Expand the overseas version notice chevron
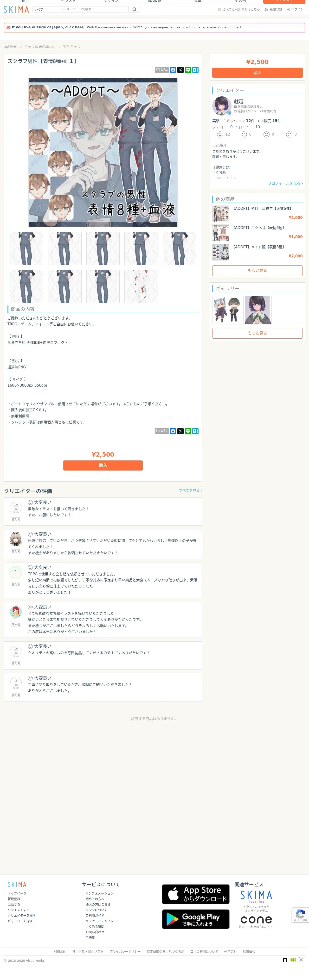 coord(301,27)
